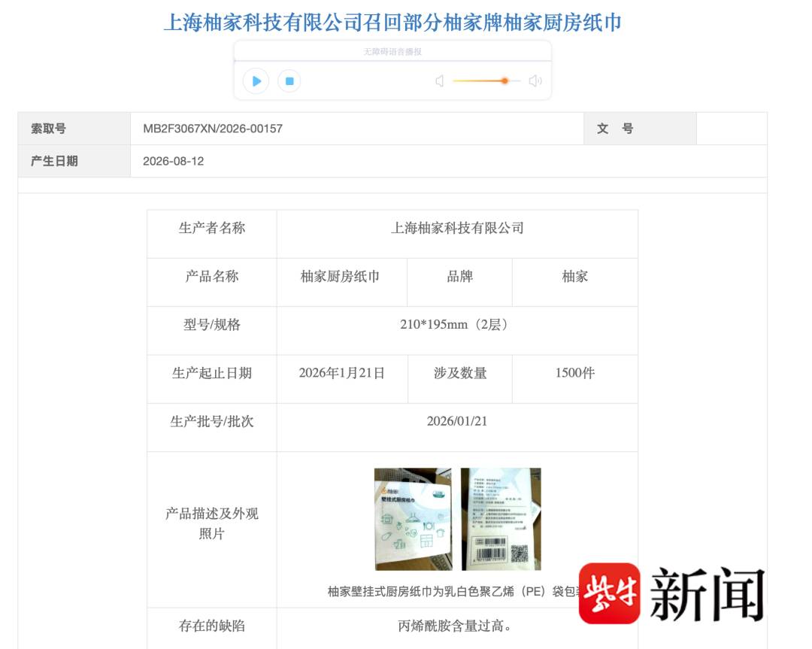Click the 品牌 label cell
Image resolution: width=812 pixels, height=649 pixels.
460,282
